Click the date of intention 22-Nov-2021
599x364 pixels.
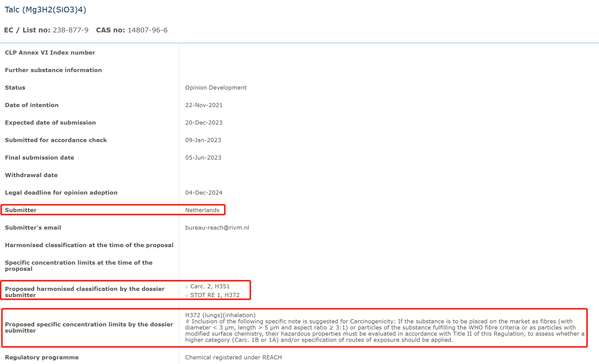(x=204, y=105)
